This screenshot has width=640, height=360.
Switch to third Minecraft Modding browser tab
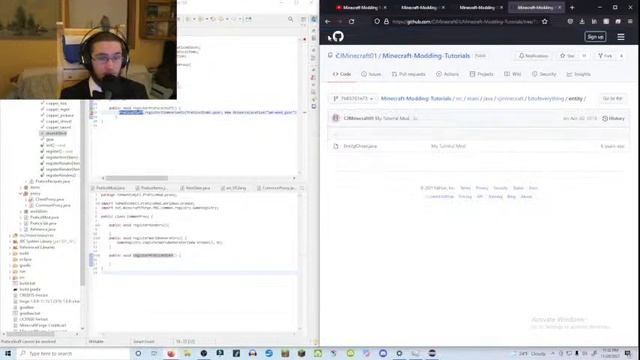click(478, 7)
